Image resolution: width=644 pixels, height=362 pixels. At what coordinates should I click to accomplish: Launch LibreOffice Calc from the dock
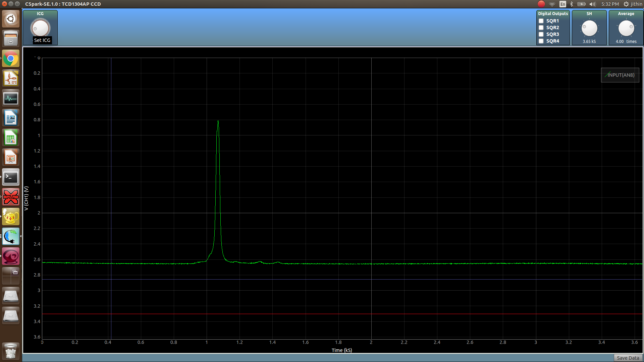pyautogui.click(x=11, y=138)
